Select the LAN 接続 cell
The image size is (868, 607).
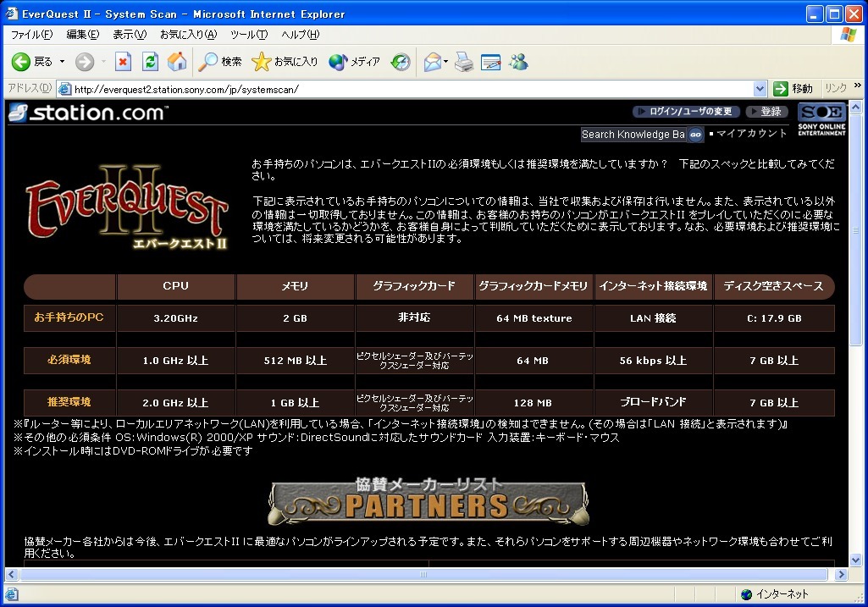tap(653, 318)
